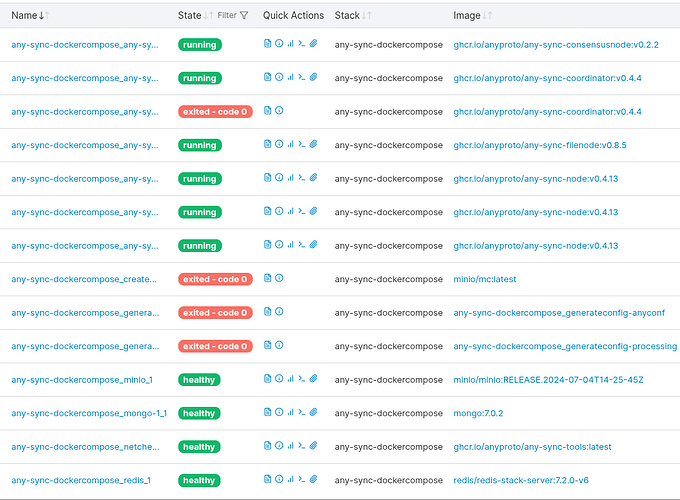Open the any-sync-dockercompose_netche... container link

click(85, 447)
